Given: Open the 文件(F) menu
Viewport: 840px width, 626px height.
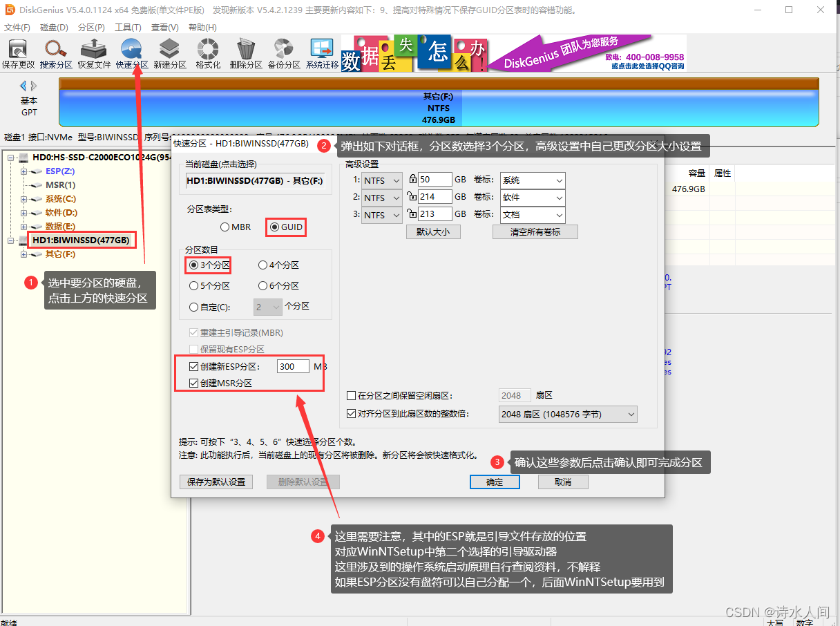Looking at the screenshot, I should point(17,28).
